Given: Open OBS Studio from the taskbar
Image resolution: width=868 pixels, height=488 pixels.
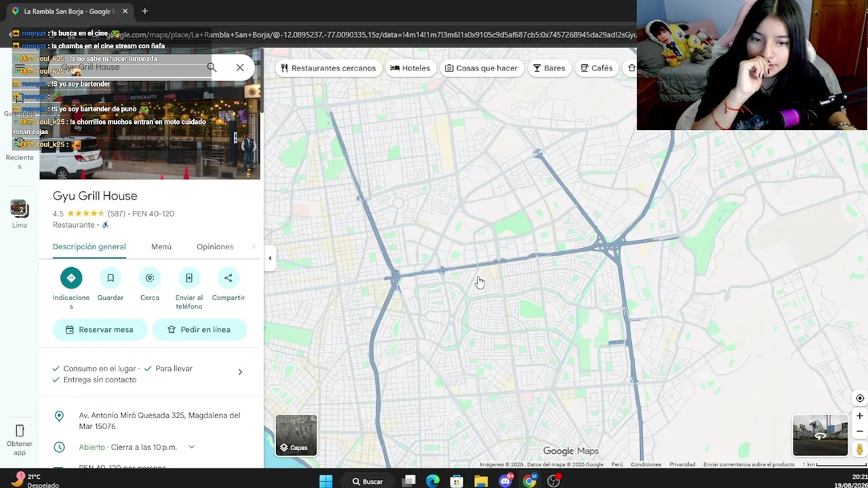Looking at the screenshot, I should click(554, 481).
